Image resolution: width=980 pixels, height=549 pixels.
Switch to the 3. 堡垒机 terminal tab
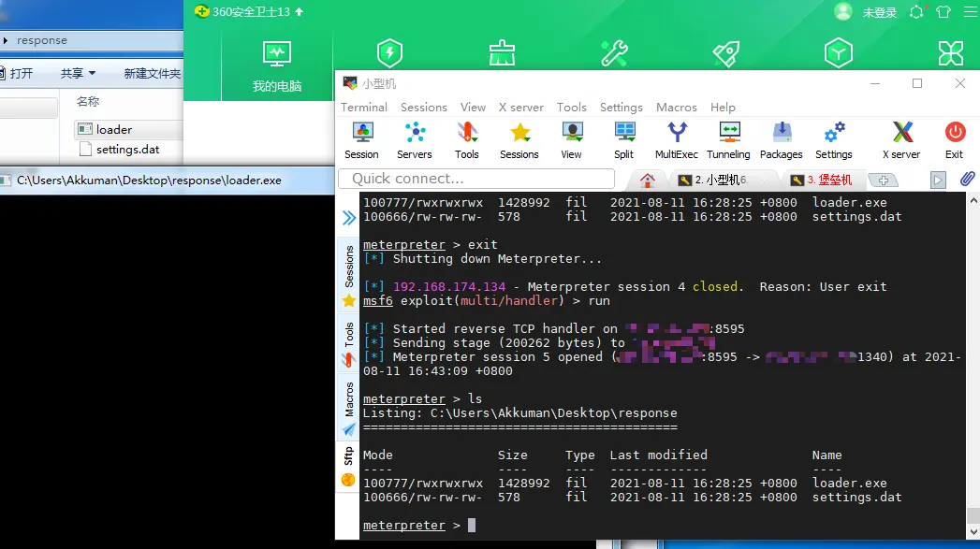pyautogui.click(x=823, y=180)
